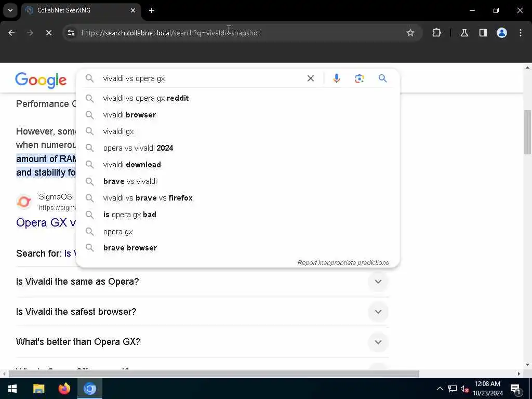Open File Explorer from the taskbar
This screenshot has width=532, height=399.
38,389
